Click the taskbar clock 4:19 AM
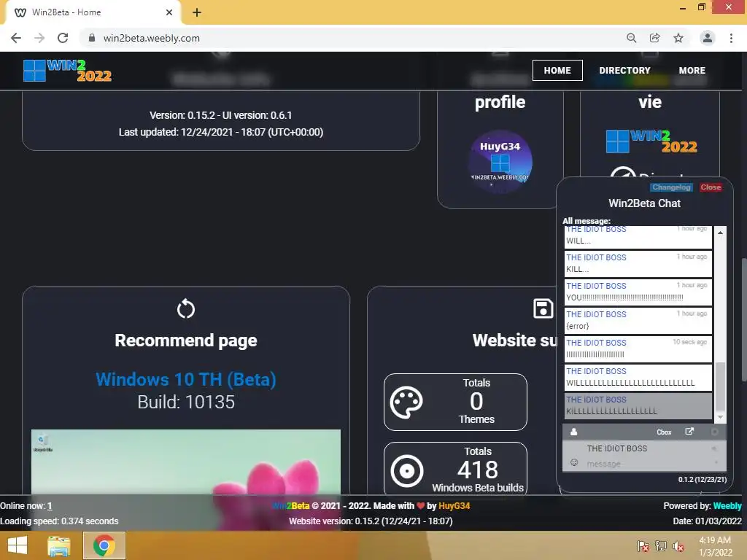 716,546
